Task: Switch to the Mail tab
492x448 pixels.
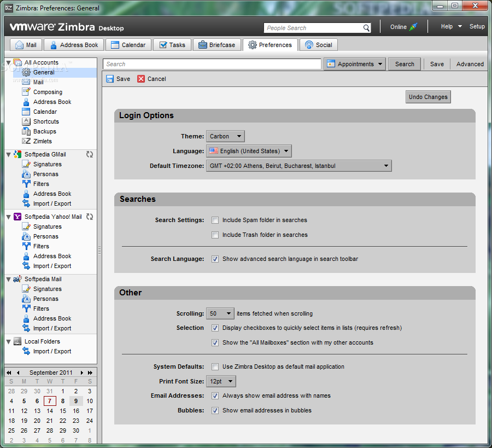Action: 26,45
